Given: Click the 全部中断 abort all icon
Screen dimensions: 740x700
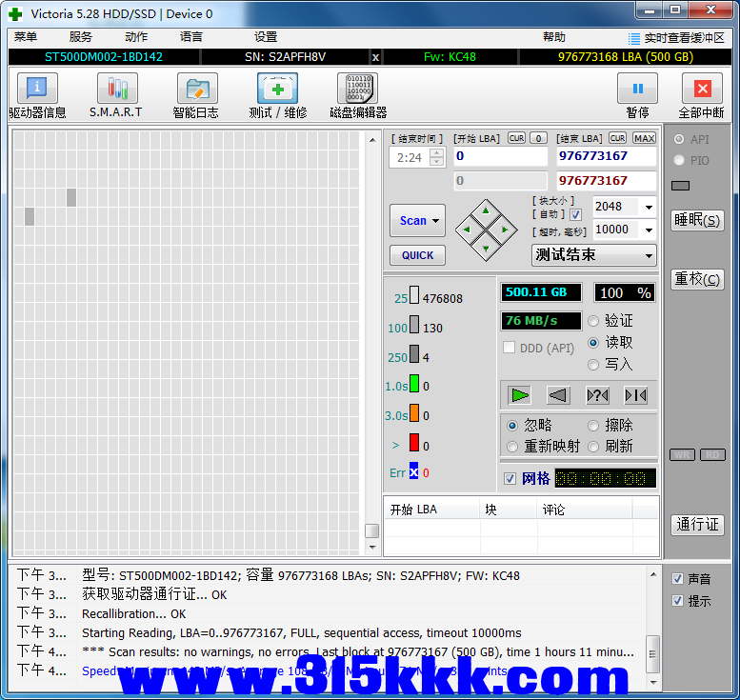Looking at the screenshot, I should pyautogui.click(x=702, y=89).
